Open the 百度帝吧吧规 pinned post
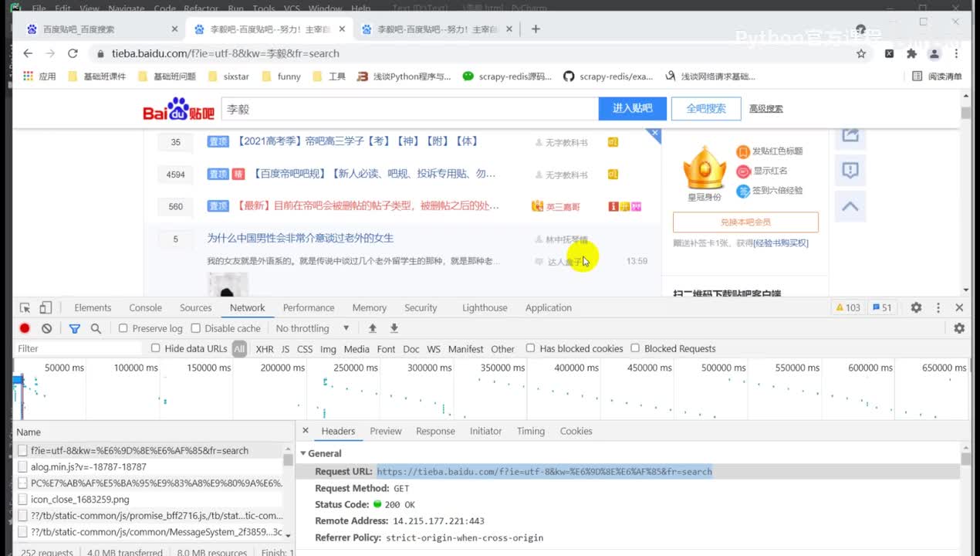The image size is (980, 556). (x=373, y=174)
